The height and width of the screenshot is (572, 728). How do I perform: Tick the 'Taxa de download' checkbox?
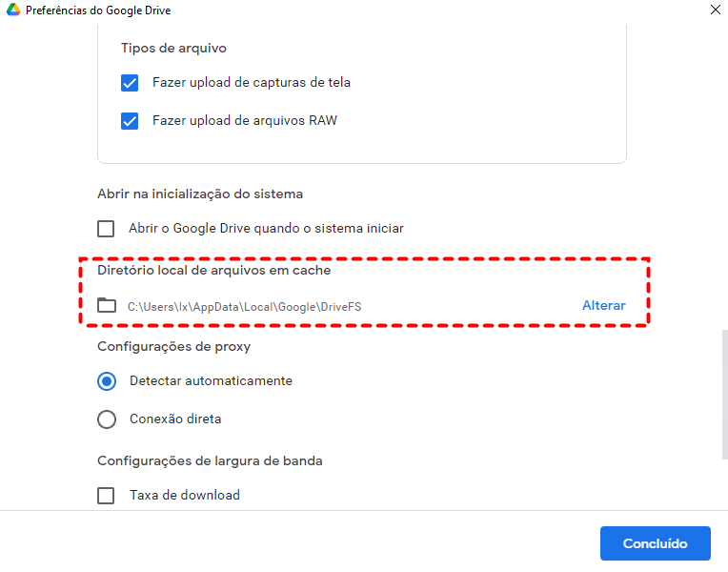[106, 496]
